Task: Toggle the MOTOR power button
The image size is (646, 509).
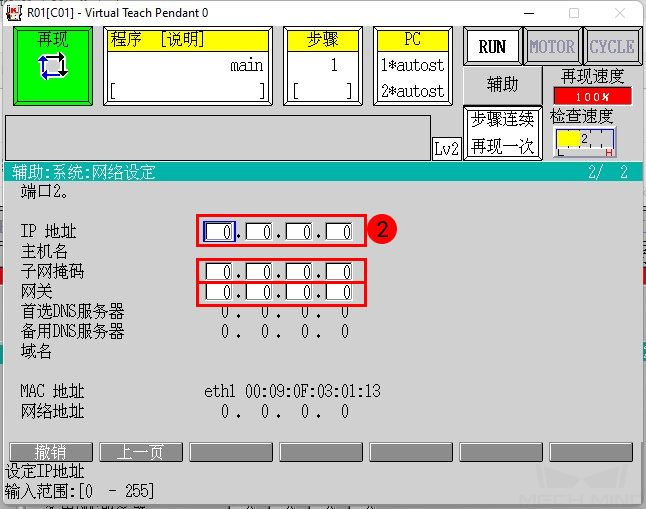Action: tap(552, 47)
